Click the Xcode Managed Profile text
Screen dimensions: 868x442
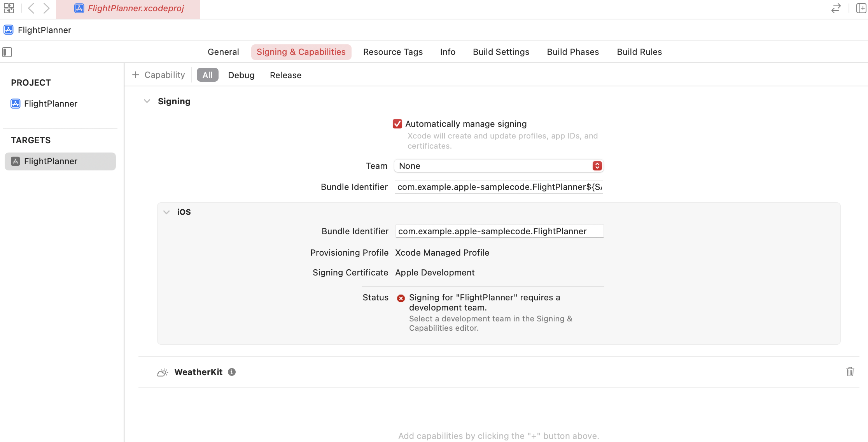(442, 253)
